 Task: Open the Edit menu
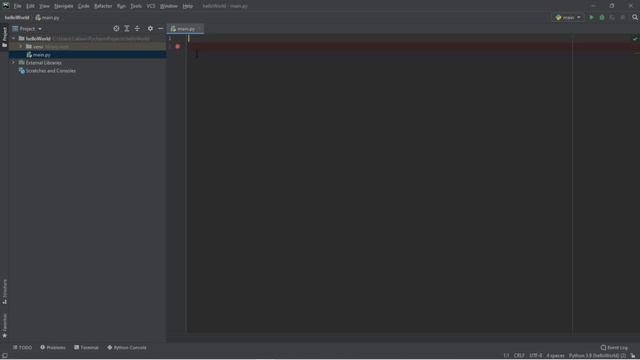pyautogui.click(x=31, y=6)
